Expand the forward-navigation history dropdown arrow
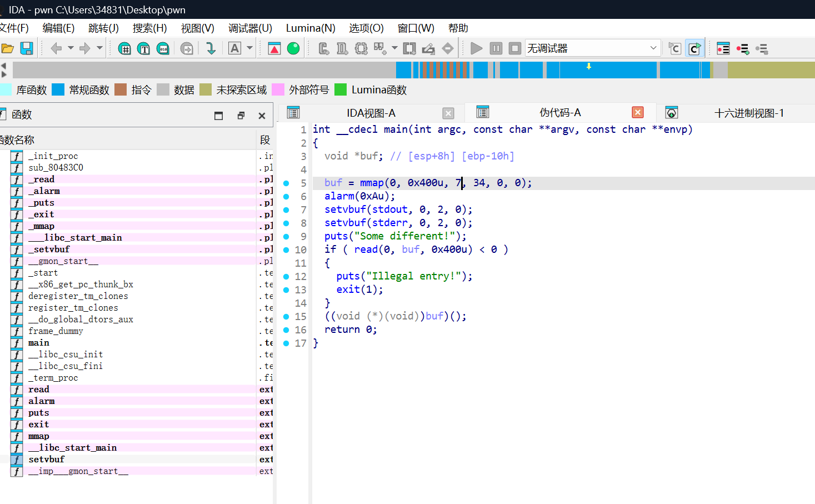Viewport: 815px width, 504px height. click(99, 48)
